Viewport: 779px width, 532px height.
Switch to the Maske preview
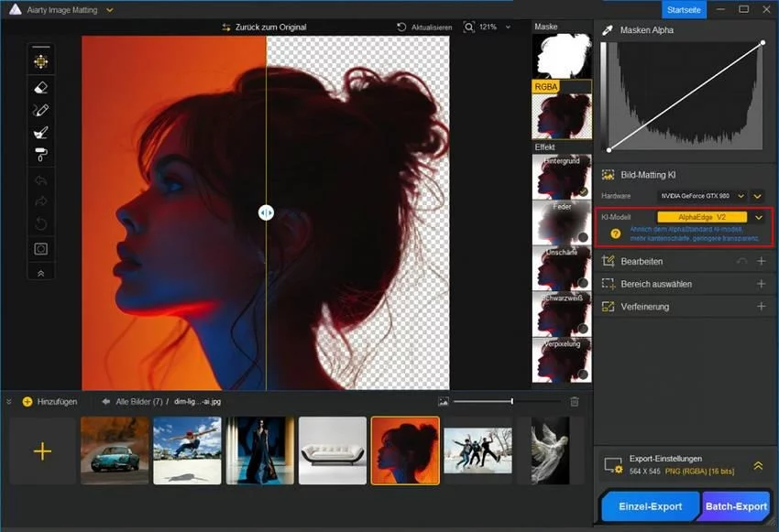tap(562, 55)
